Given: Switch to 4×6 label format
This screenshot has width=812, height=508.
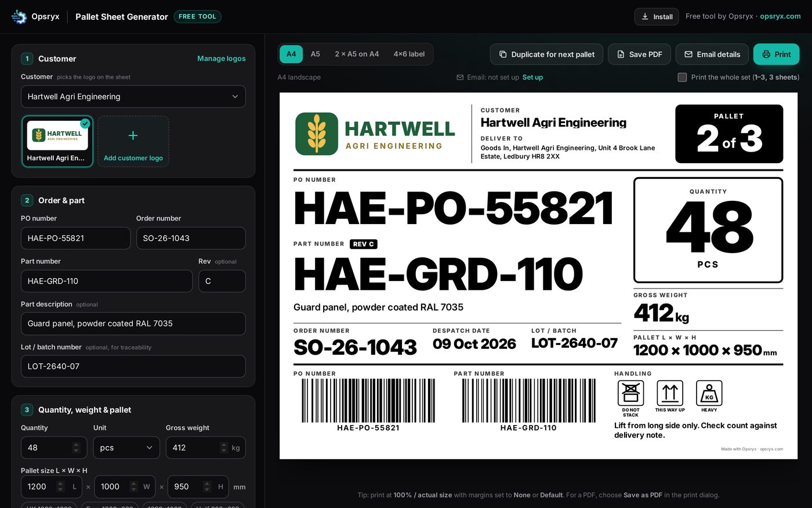Looking at the screenshot, I should (409, 54).
